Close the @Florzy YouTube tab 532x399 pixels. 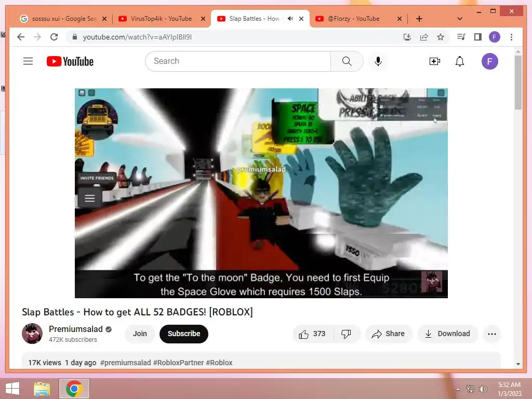pyautogui.click(x=400, y=19)
